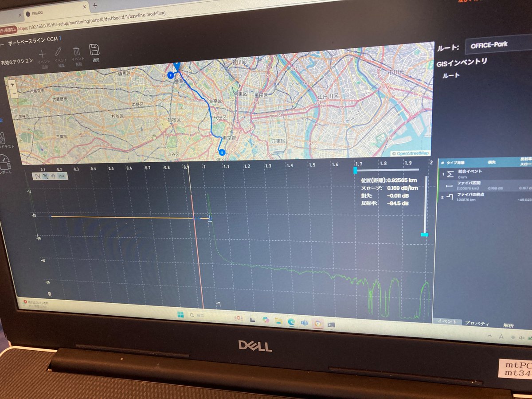
Task: Click the second trace tool icon beside LSA
Action: (x=46, y=176)
